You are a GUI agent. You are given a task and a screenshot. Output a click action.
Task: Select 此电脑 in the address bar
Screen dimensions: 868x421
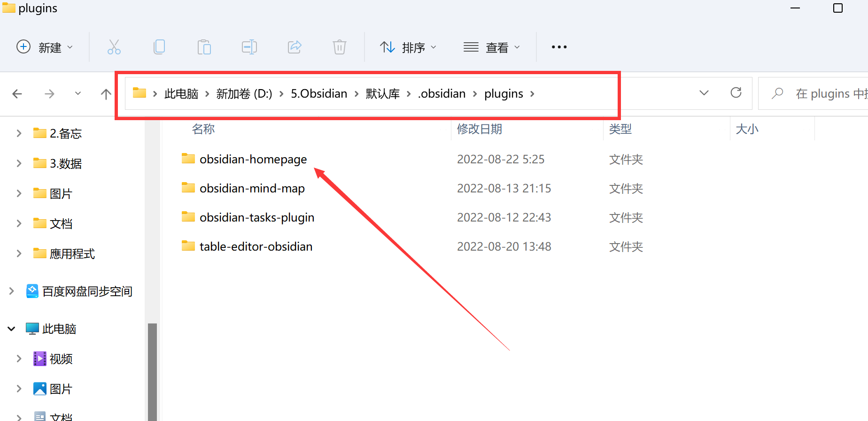point(181,94)
